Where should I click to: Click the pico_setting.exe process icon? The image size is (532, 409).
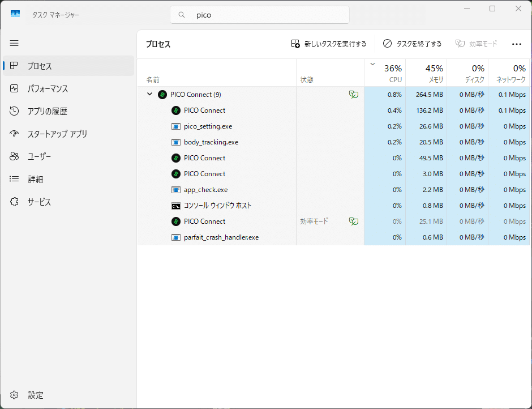coord(176,126)
